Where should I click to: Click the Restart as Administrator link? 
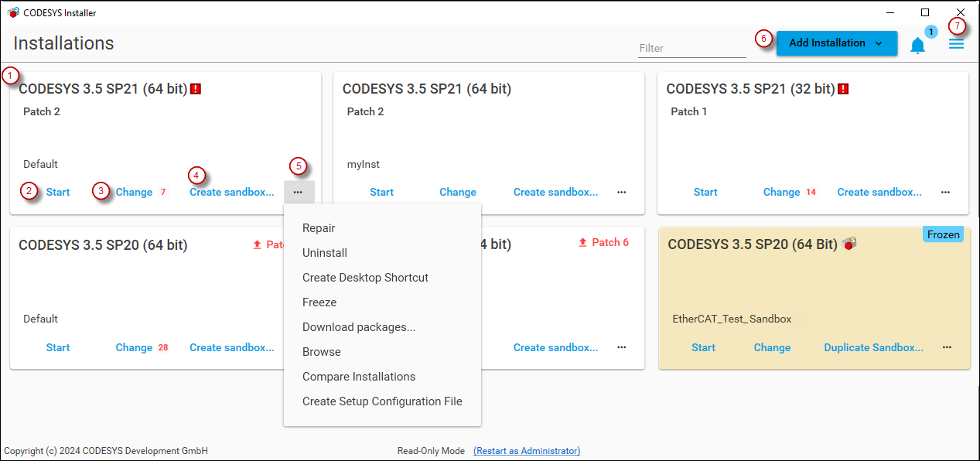526,450
